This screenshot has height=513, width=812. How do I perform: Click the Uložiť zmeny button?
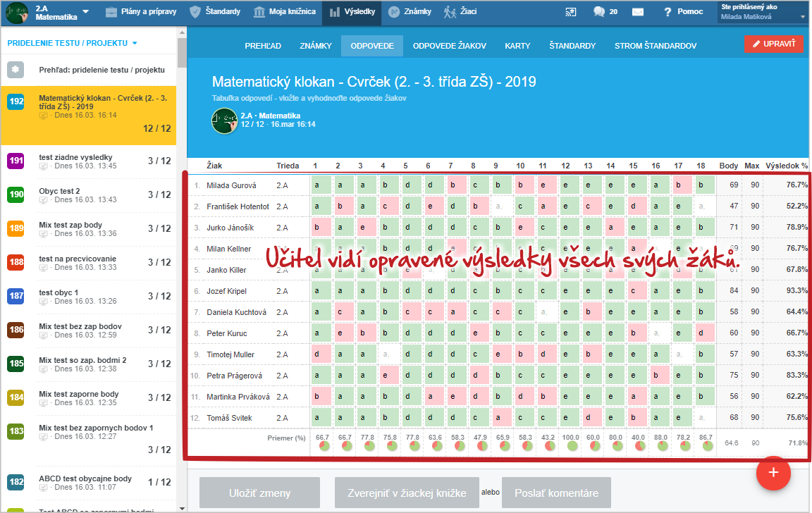pos(259,493)
